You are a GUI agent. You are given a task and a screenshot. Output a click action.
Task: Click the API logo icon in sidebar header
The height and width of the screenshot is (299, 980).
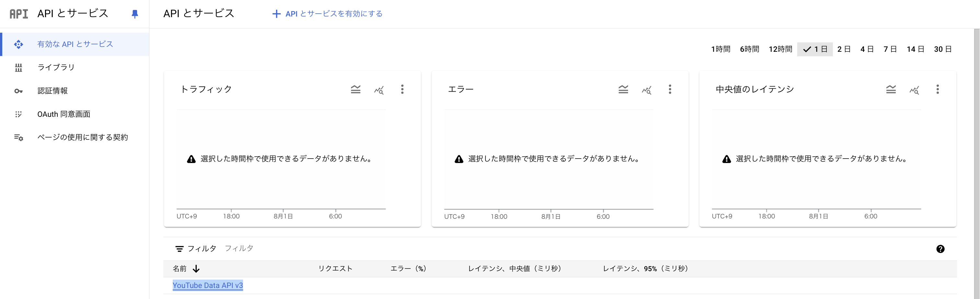coord(19,14)
